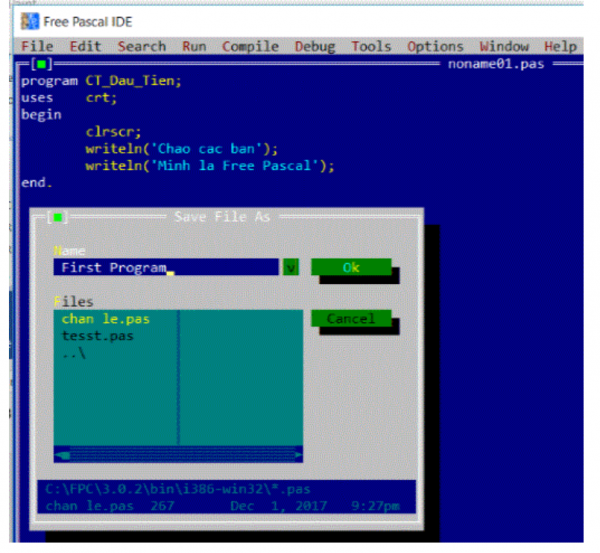
Task: Open the Tools menu
Action: tap(371, 46)
